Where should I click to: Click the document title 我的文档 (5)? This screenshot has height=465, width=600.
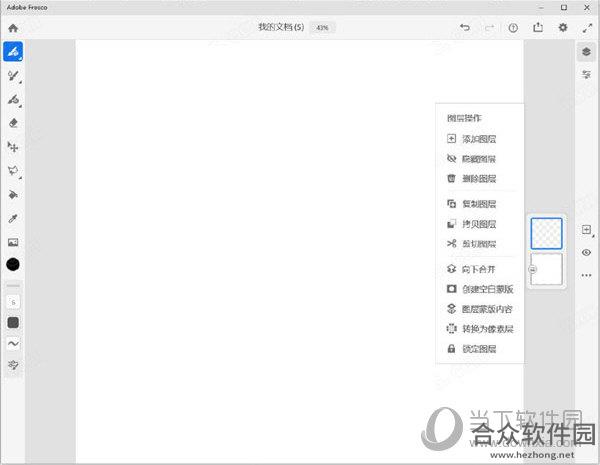click(x=281, y=27)
